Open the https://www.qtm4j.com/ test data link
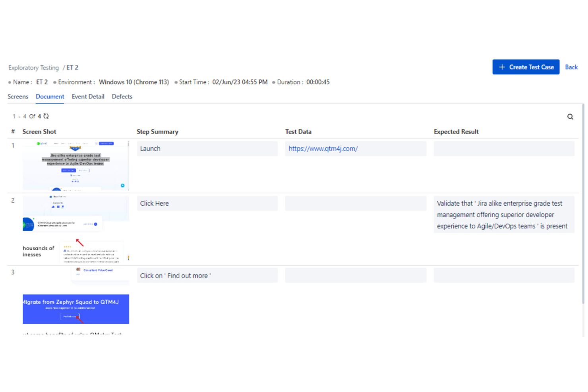 [323, 149]
